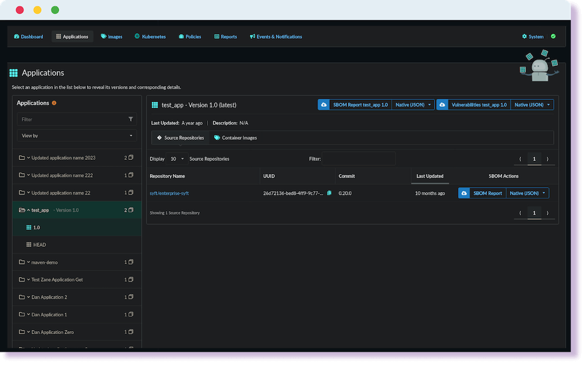Click the orange info icon beside Applications
The height and width of the screenshot is (367, 588).
(x=54, y=103)
